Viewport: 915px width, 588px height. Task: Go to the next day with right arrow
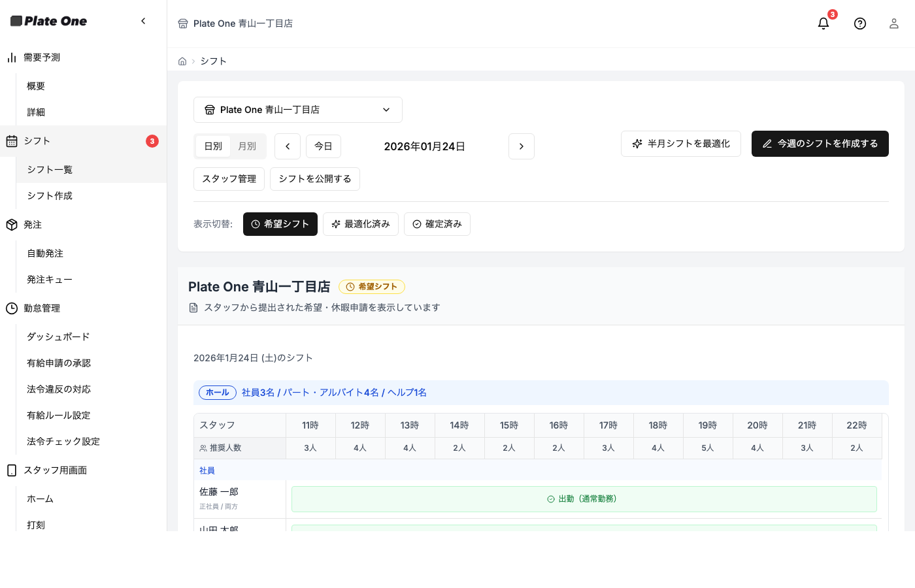(x=522, y=146)
